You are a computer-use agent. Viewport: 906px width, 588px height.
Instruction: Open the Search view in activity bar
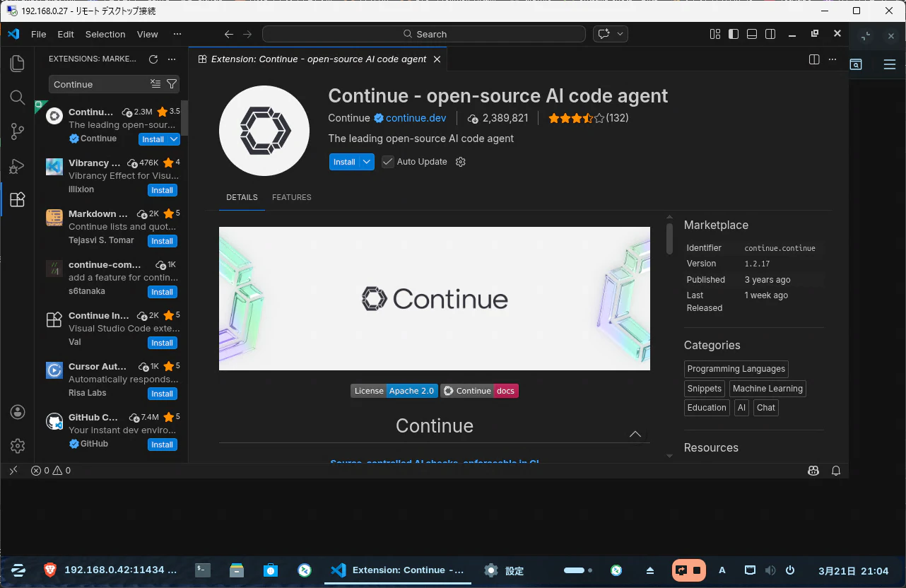(18, 98)
